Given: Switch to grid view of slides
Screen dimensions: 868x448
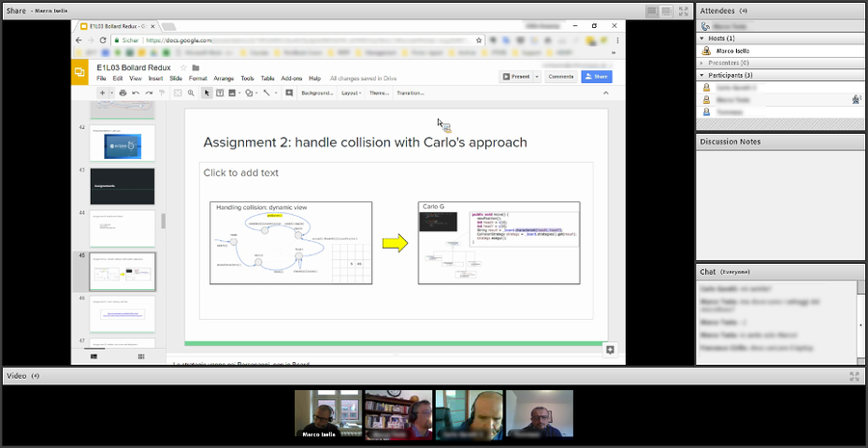Looking at the screenshot, I should click(141, 356).
